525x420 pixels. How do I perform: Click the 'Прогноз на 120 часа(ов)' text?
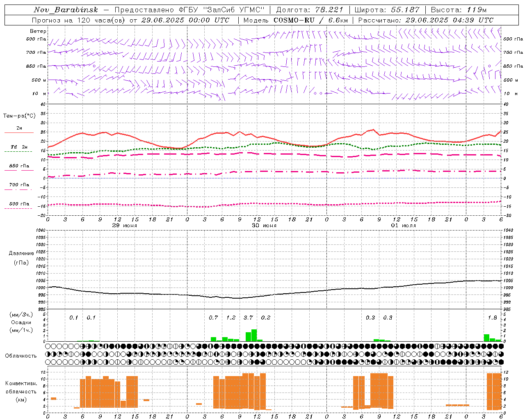tap(79, 20)
